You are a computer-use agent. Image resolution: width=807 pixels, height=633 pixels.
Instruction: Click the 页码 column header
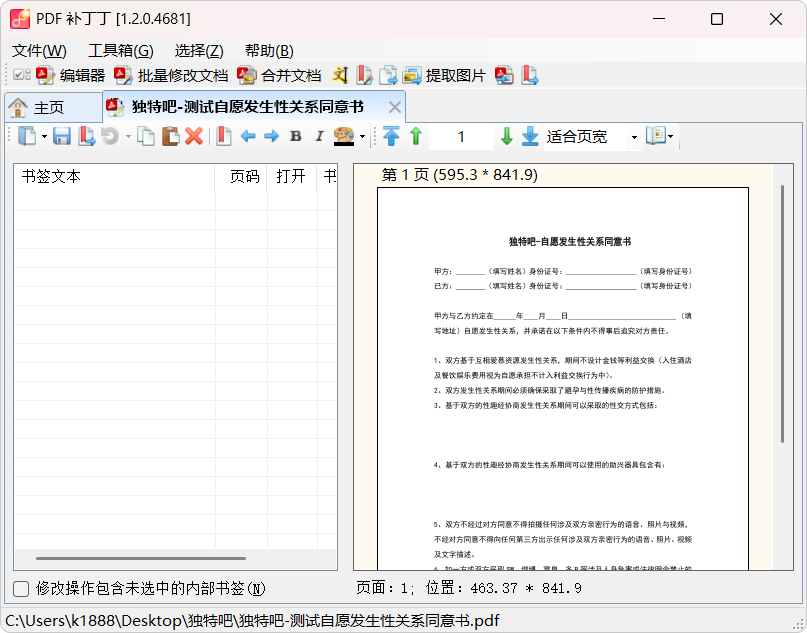(x=241, y=177)
